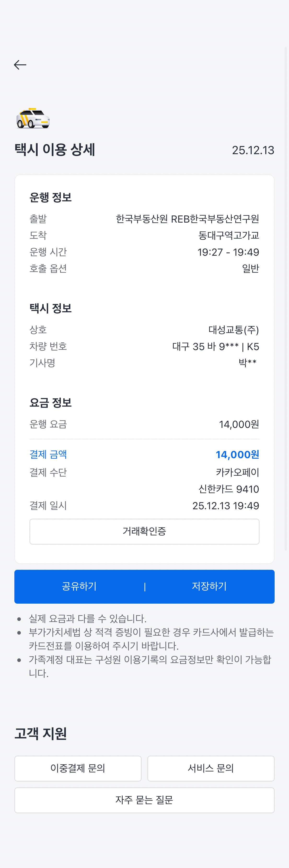Select the departure location text

pos(187,219)
